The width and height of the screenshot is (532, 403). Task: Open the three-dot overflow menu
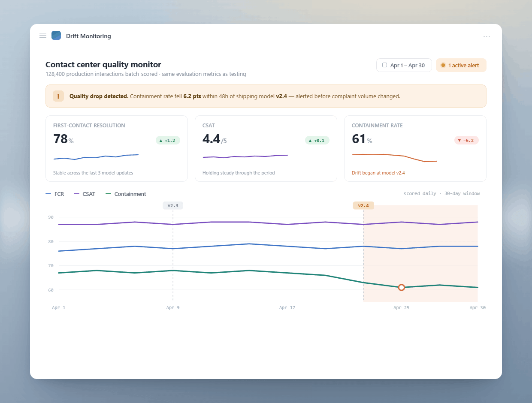pos(487,36)
